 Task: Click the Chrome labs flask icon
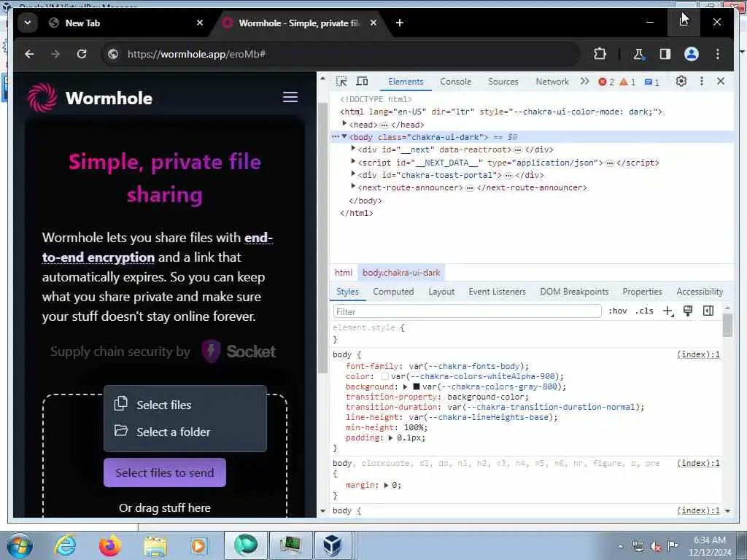click(x=638, y=54)
